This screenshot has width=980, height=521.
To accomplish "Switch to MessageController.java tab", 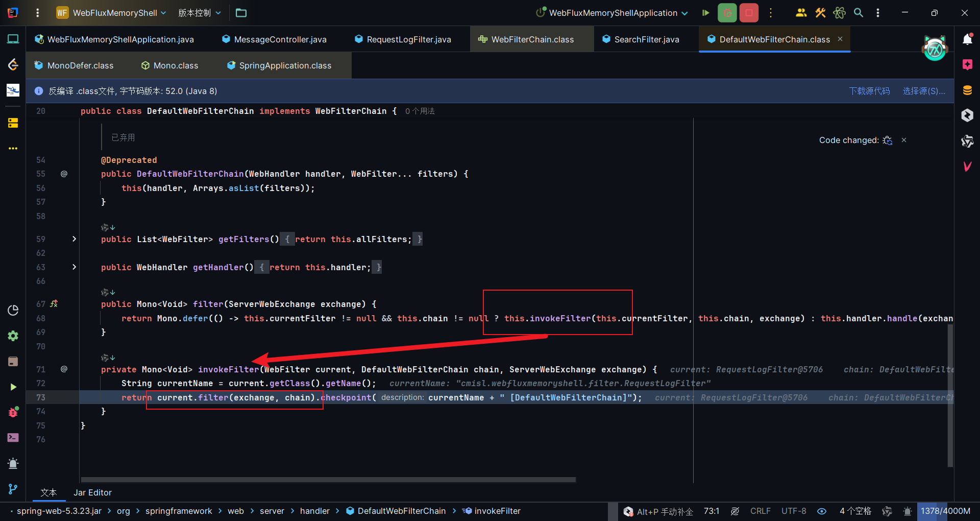I will 274,39.
